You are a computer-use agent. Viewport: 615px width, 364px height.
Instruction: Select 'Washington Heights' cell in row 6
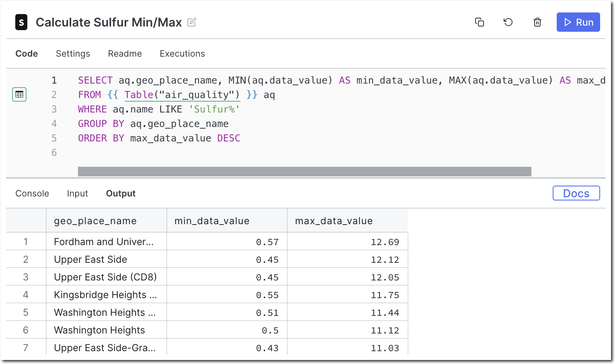pyautogui.click(x=107, y=330)
